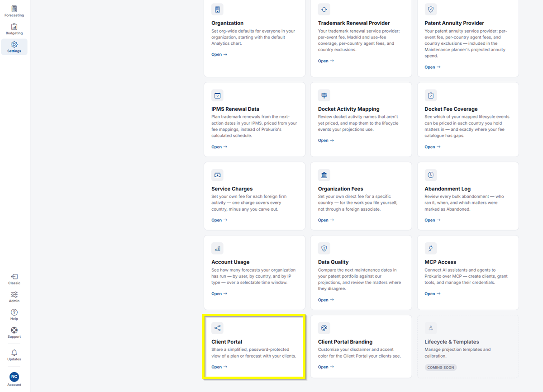The image size is (543, 392).
Task: Open the Patent Annuity Provider link
Action: (x=433, y=67)
